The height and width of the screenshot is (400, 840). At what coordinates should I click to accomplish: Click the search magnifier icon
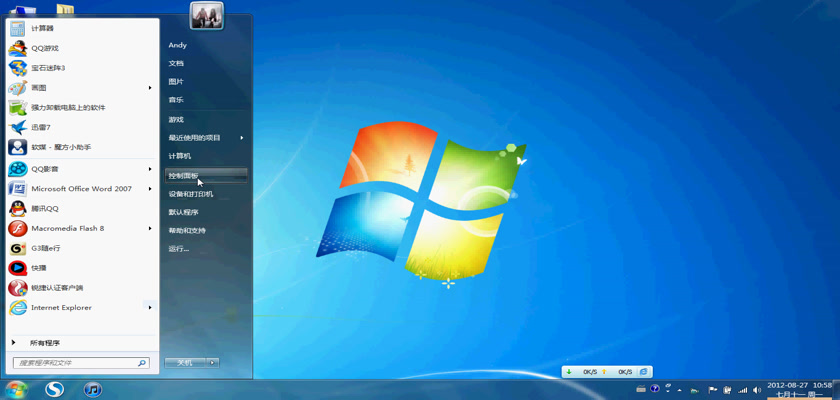point(141,363)
